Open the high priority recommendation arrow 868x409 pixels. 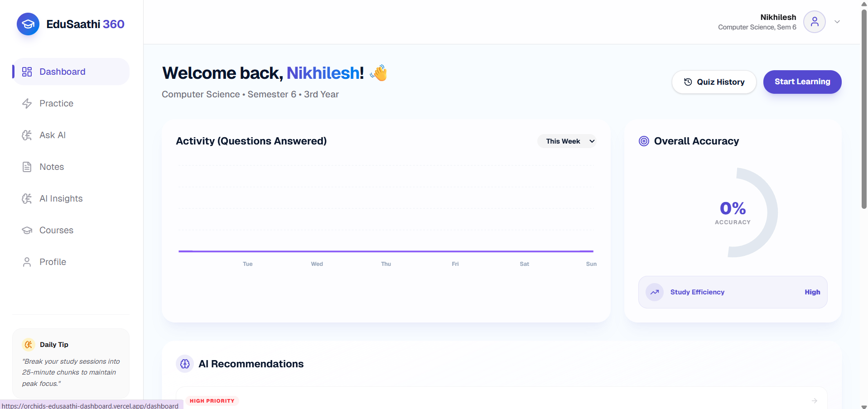pyautogui.click(x=815, y=401)
